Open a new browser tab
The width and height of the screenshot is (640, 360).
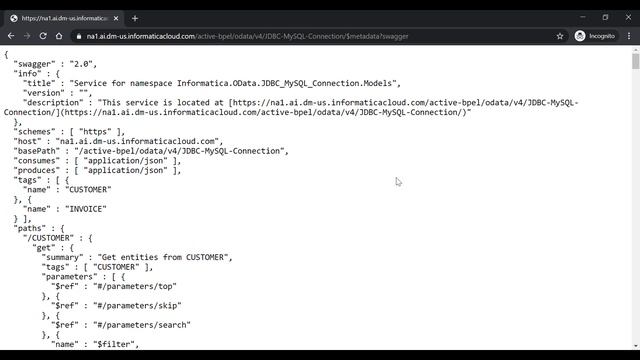point(135,18)
